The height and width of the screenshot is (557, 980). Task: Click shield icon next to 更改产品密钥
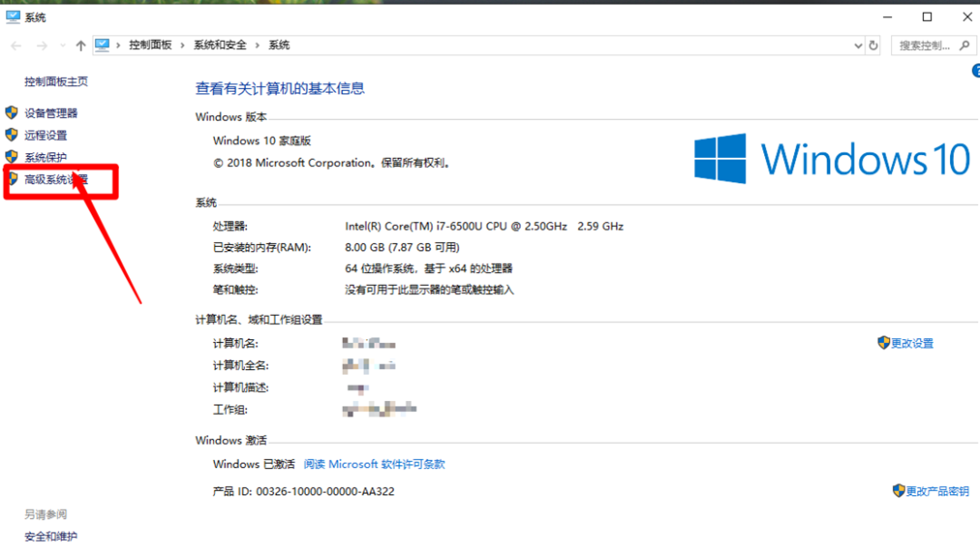[x=898, y=491]
